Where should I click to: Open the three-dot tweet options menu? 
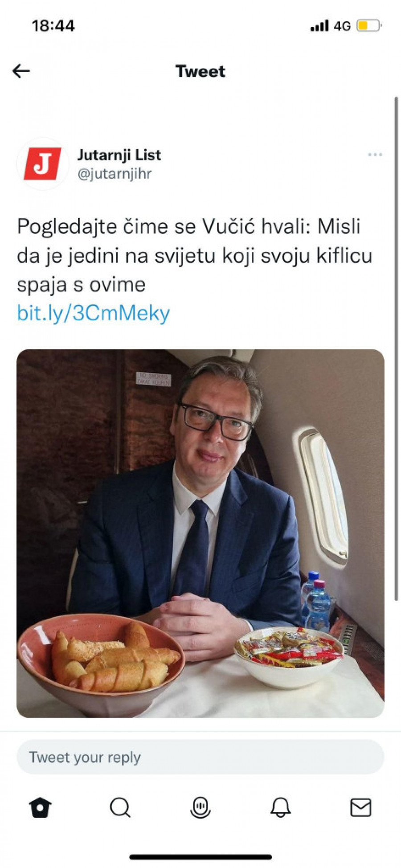click(x=375, y=155)
